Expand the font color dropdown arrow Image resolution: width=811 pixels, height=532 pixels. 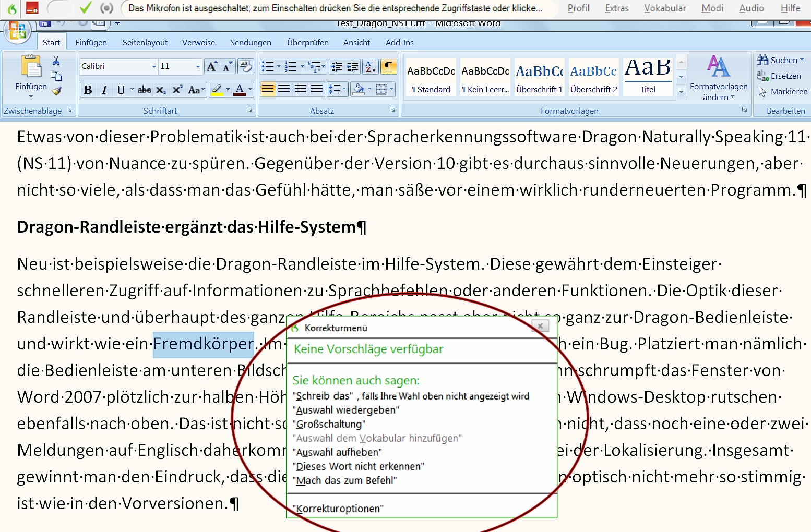point(251,90)
